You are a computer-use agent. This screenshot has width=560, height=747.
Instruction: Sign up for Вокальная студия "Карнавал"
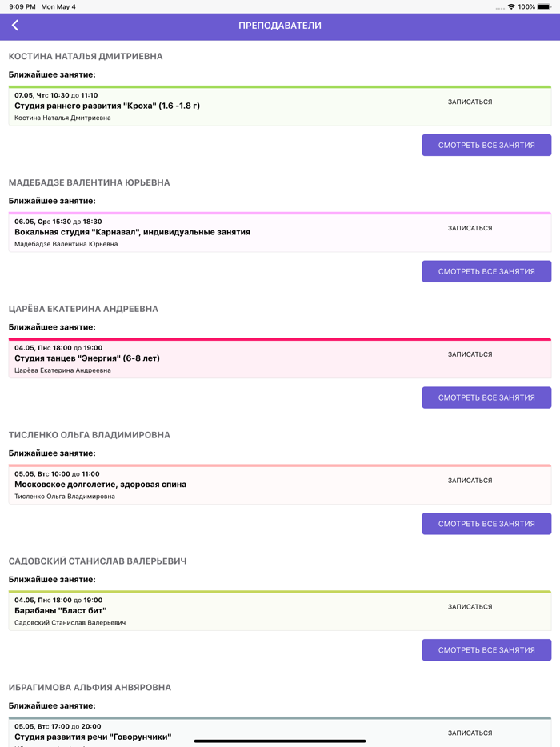[470, 229]
